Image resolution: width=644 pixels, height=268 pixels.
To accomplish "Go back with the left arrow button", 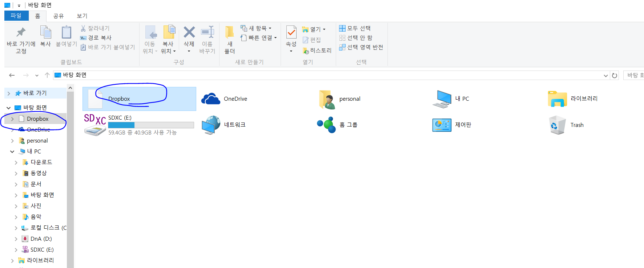I will pos(12,75).
